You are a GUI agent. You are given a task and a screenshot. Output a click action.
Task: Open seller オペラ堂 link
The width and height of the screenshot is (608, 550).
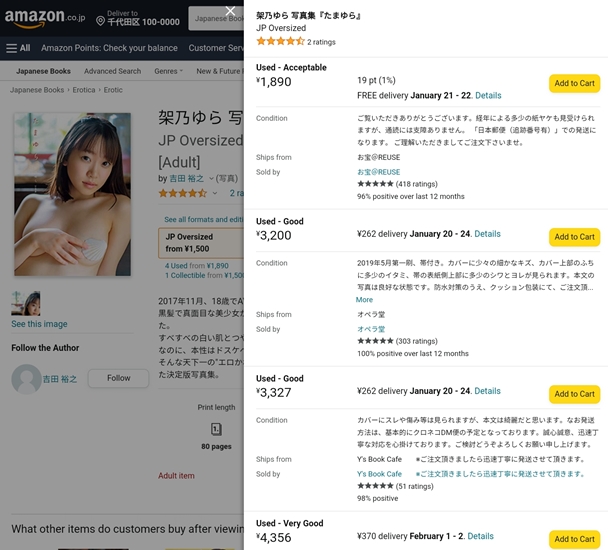tap(371, 329)
